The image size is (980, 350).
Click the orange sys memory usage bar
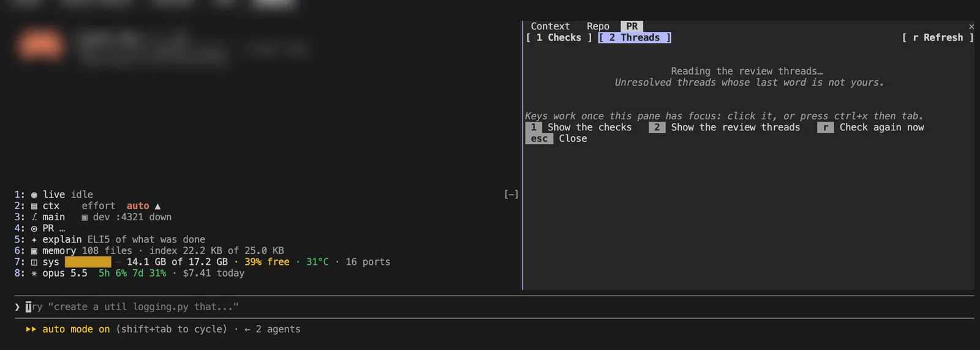coord(88,262)
